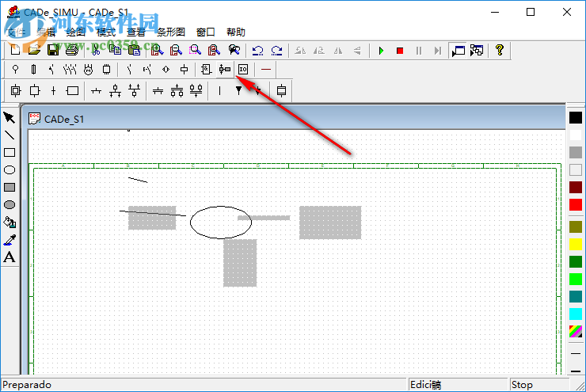The image size is (586, 392).
Task: Open the multicolor custom color picker
Action: [x=576, y=332]
